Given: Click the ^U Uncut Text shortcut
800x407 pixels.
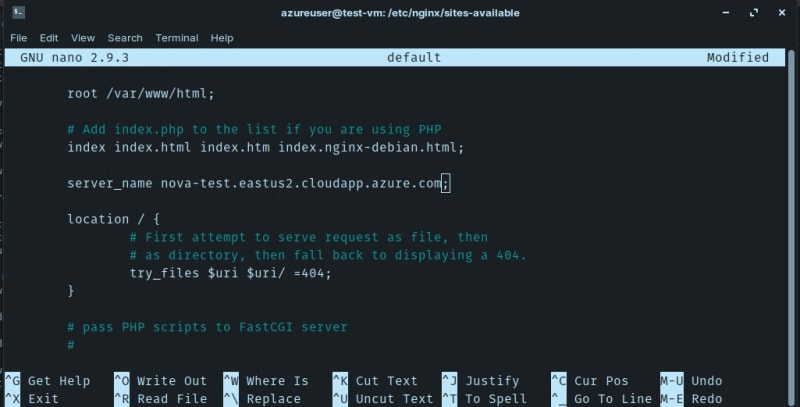Looking at the screenshot, I should pos(383,398).
